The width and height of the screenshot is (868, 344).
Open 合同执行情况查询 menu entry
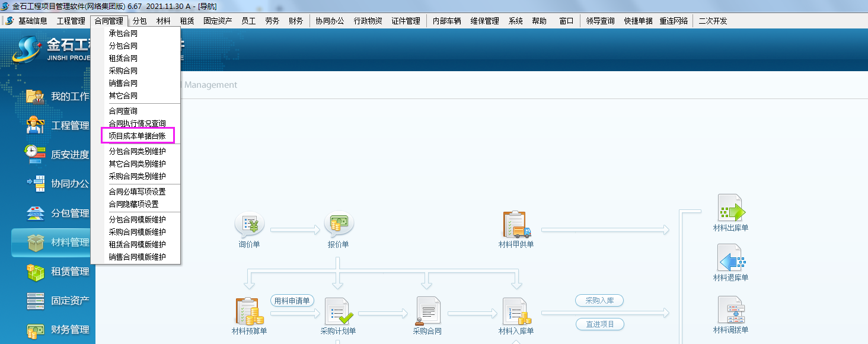point(137,123)
